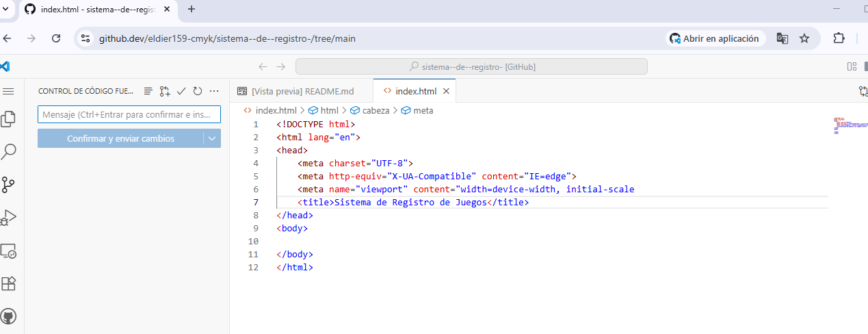The image size is (868, 334).
Task: Open the browser extensions puzzle icon
Action: coord(839,38)
